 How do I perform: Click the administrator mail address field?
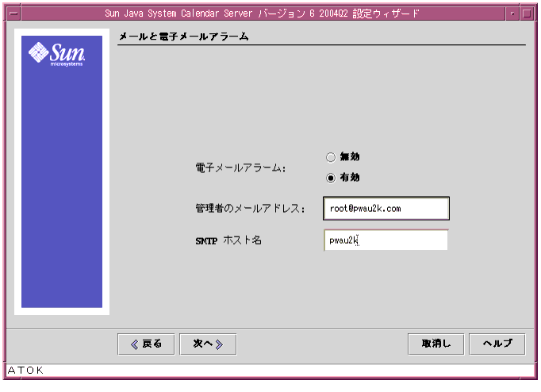(x=386, y=209)
